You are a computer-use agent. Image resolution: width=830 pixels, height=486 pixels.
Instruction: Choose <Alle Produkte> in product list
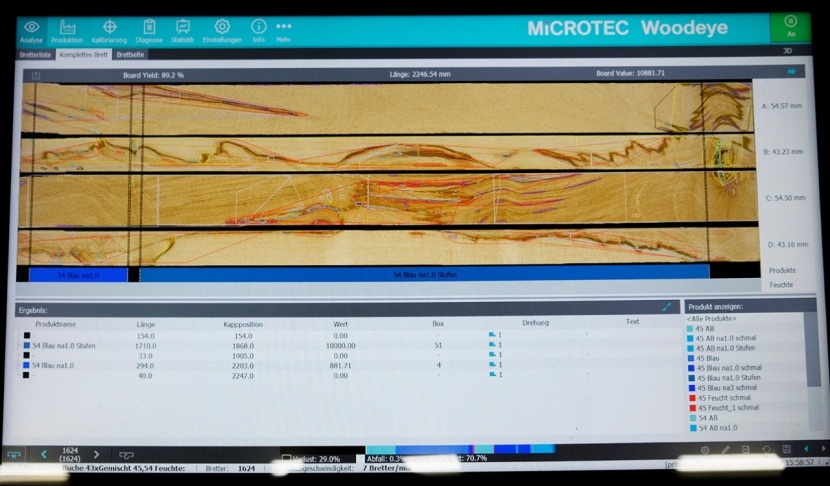click(x=712, y=319)
